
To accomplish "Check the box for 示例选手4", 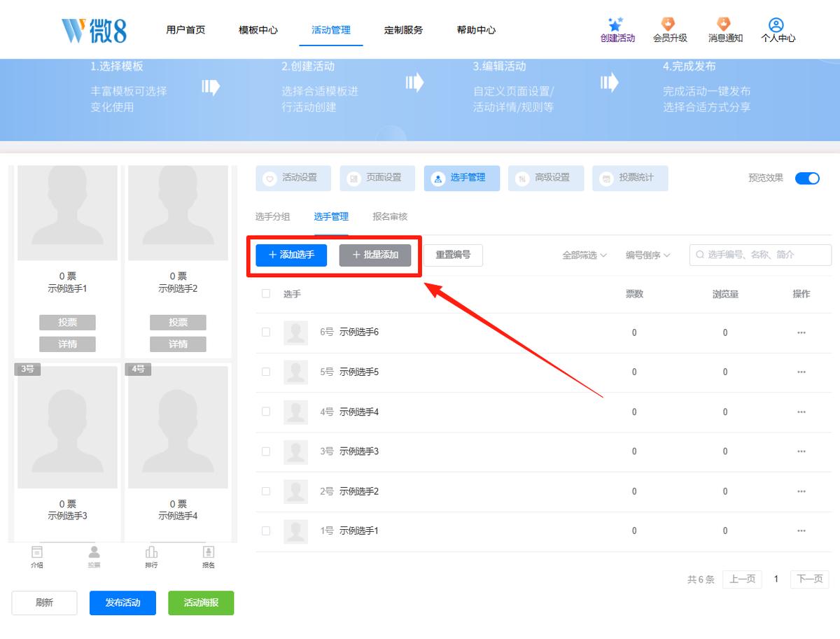I will click(x=266, y=412).
